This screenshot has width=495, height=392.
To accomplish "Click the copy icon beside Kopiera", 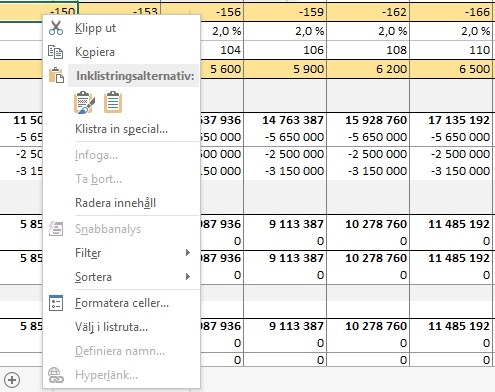I will click(55, 52).
